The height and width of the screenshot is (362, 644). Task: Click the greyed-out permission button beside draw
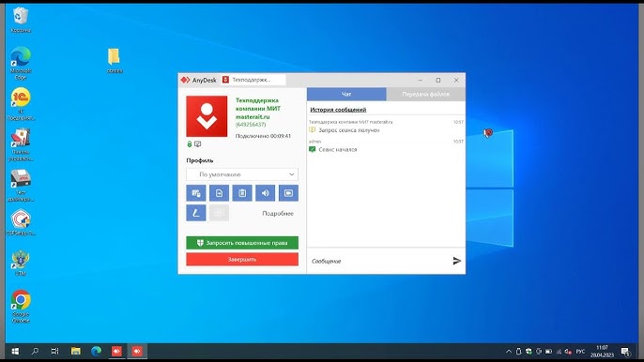pos(220,213)
